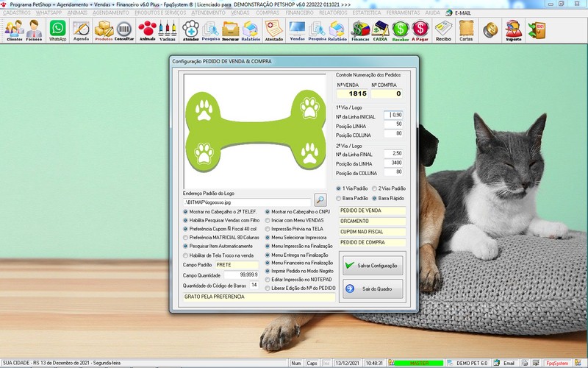This screenshot has width=588, height=368.
Task: Click Pesquisa icon next to Vendas
Action: 318,30
